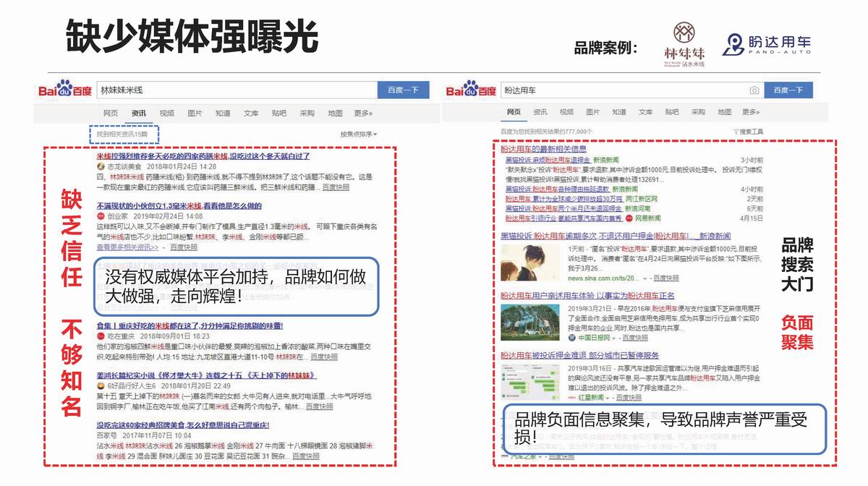Expand 更多» in the left navigation tabs
The height and width of the screenshot is (486, 868).
pyautogui.click(x=363, y=114)
